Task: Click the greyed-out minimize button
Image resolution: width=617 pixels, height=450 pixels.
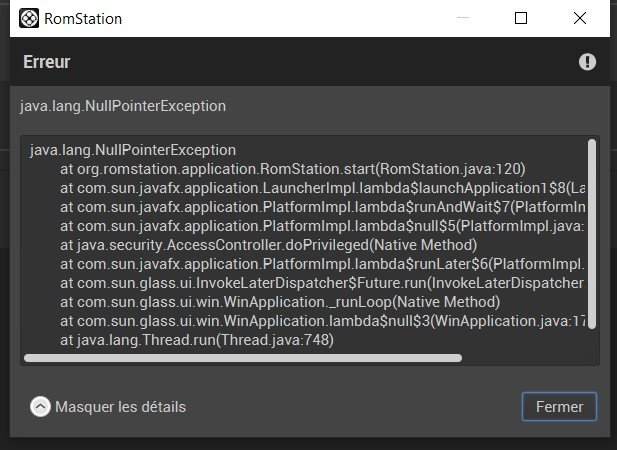Action: [463, 18]
